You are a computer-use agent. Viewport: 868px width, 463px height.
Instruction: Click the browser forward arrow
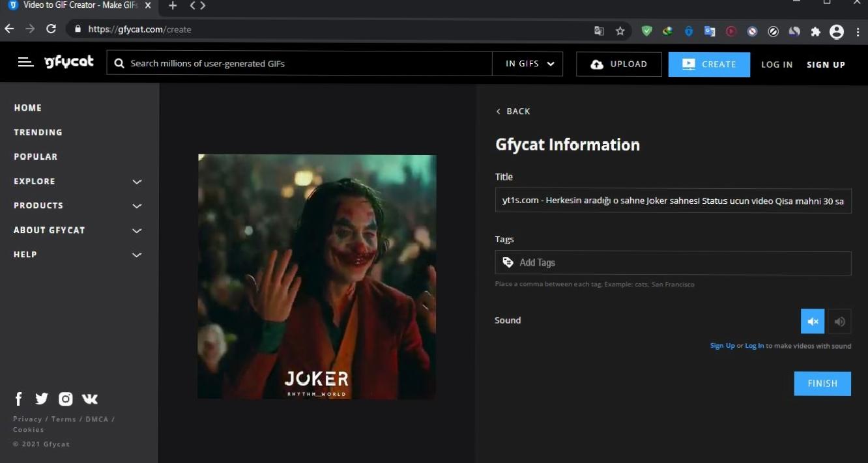[30, 29]
